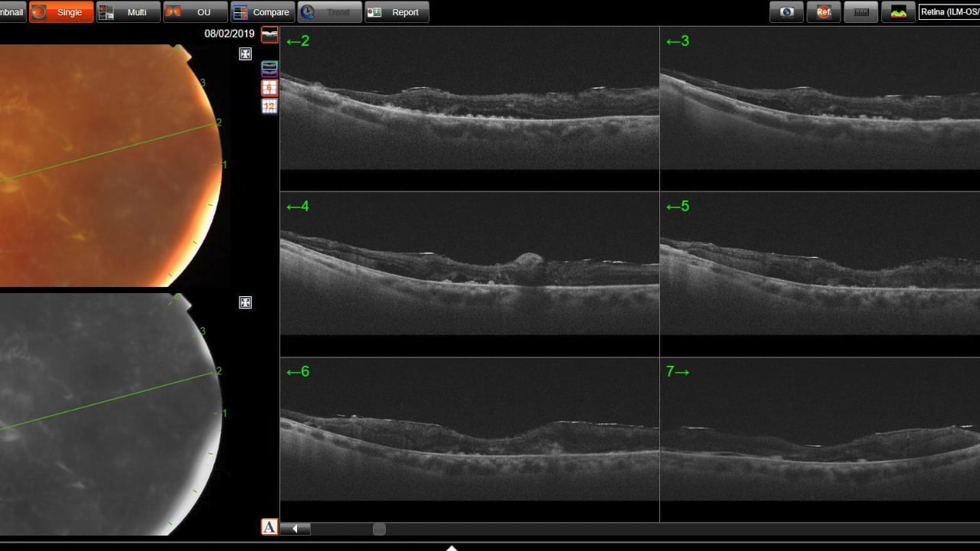The image size is (980, 551).
Task: Open the Compare view
Action: coord(263,12)
